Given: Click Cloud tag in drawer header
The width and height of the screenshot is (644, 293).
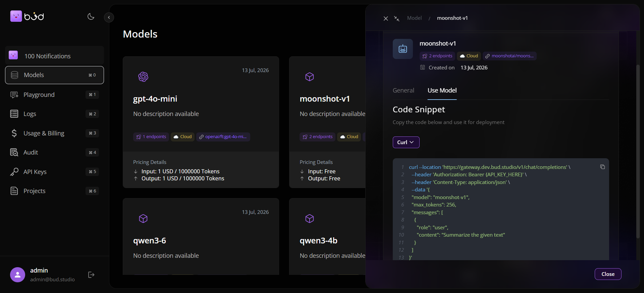Looking at the screenshot, I should [469, 56].
